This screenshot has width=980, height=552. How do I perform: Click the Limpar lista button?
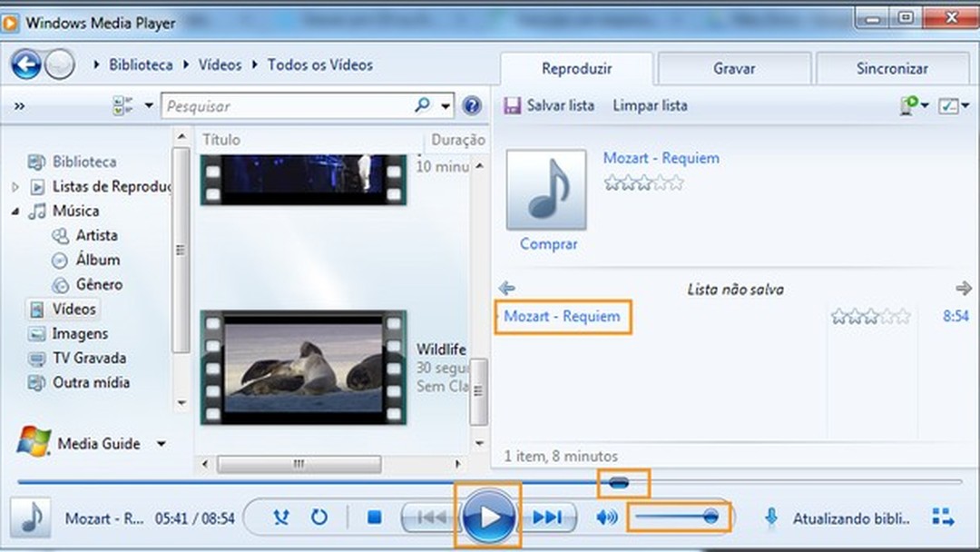(x=650, y=105)
